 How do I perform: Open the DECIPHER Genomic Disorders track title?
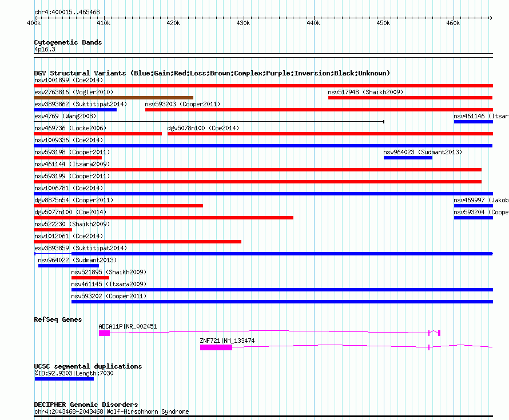[86, 405]
